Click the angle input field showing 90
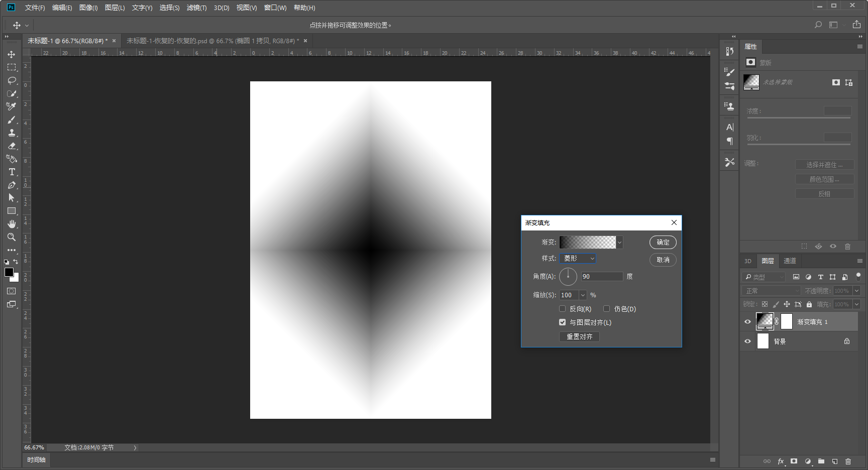 coord(602,276)
